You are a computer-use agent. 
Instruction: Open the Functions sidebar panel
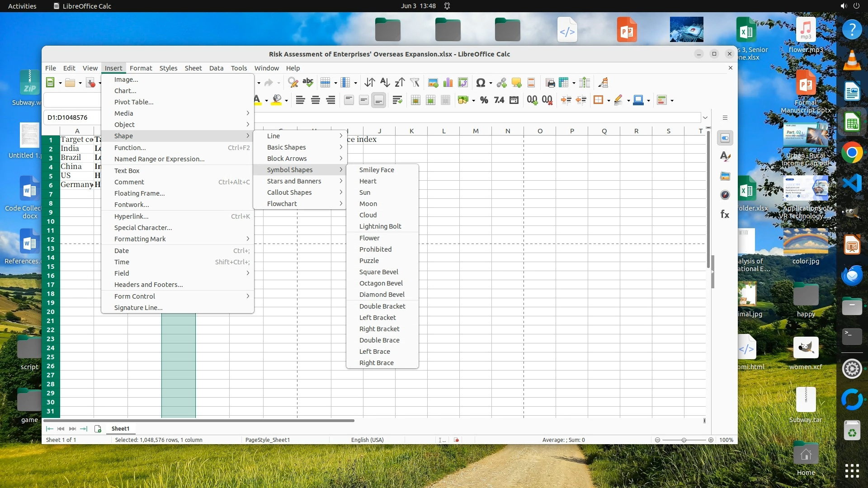coord(725,214)
